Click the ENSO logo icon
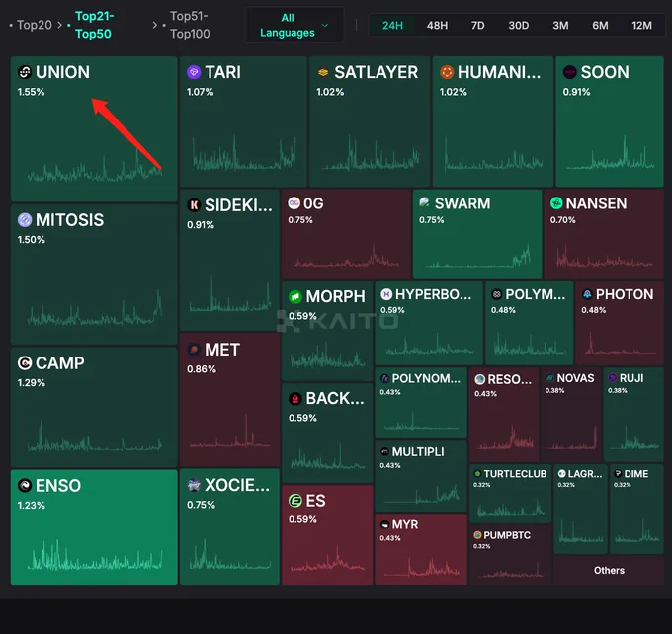Image resolution: width=672 pixels, height=634 pixels. coord(25,485)
